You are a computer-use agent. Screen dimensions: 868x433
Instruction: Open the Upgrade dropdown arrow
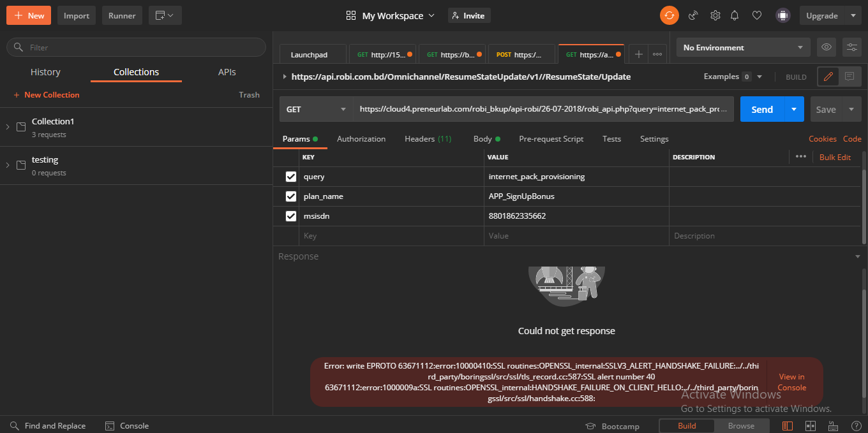pyautogui.click(x=853, y=15)
